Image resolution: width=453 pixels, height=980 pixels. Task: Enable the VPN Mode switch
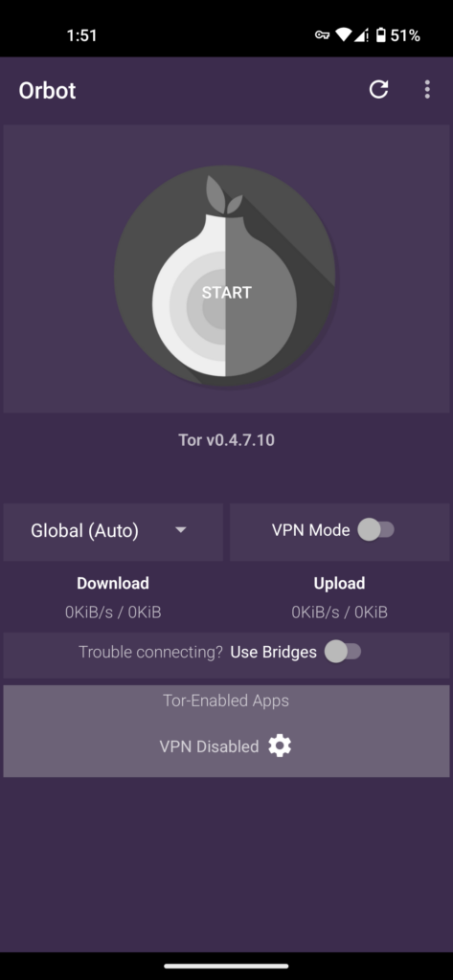tap(375, 530)
